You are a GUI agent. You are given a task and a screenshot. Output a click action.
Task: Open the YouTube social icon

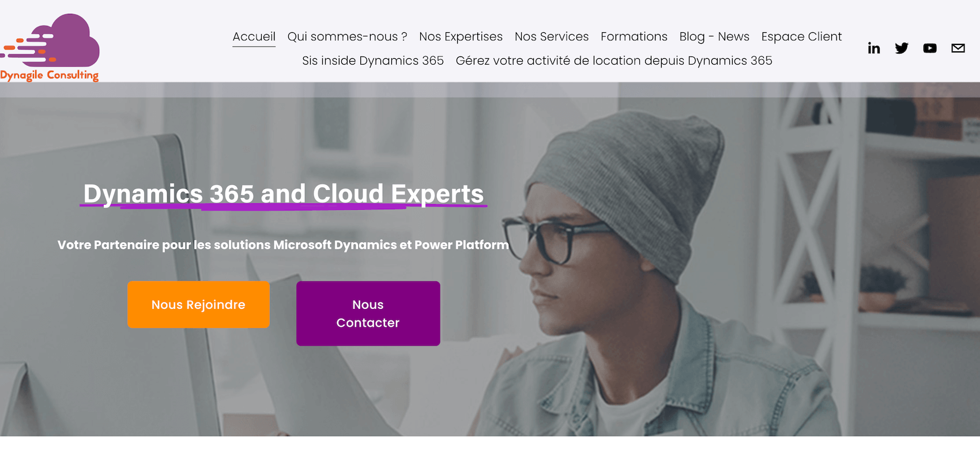click(930, 48)
